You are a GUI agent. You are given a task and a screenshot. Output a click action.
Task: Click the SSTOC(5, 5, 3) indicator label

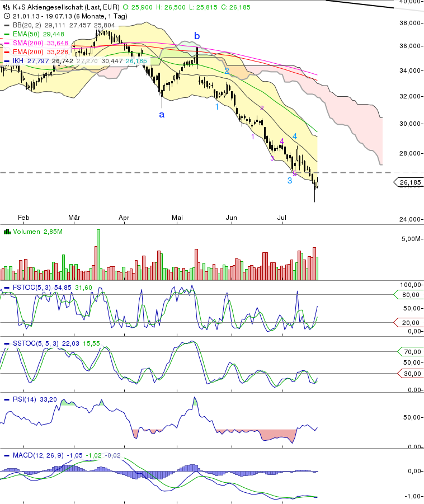pos(36,343)
